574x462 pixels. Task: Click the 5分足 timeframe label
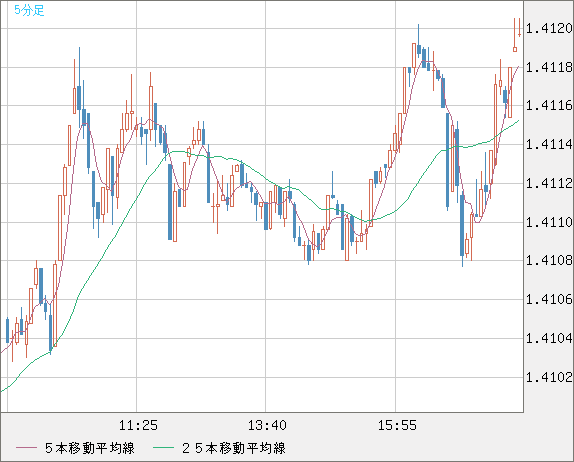(x=29, y=10)
